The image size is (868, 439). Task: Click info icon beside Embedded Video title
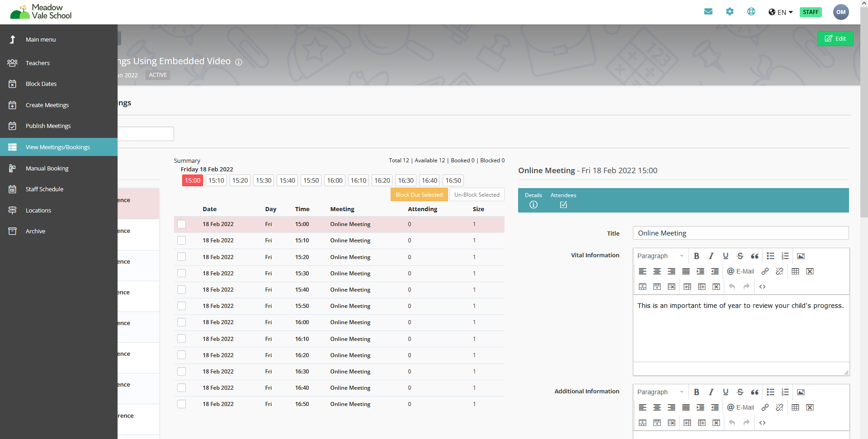coord(239,62)
